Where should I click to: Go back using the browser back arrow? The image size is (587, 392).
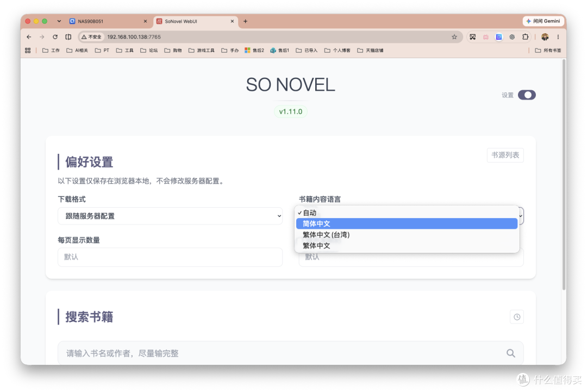(29, 36)
